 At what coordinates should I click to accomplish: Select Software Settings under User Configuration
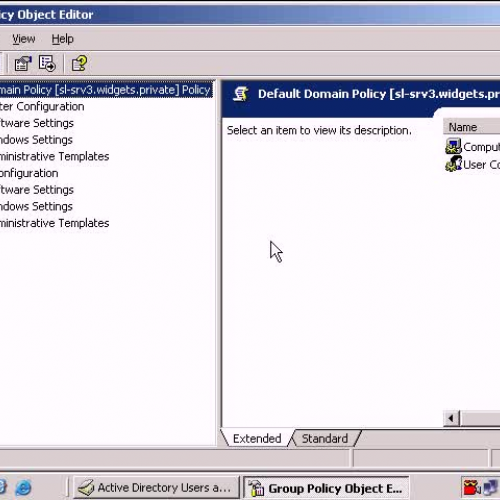(x=37, y=190)
